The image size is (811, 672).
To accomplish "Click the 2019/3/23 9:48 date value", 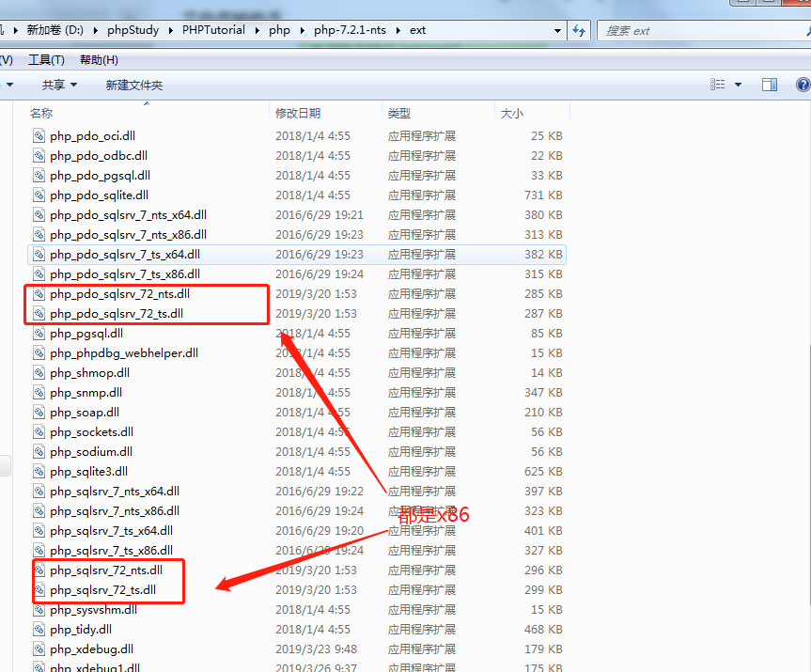I will click(316, 649).
